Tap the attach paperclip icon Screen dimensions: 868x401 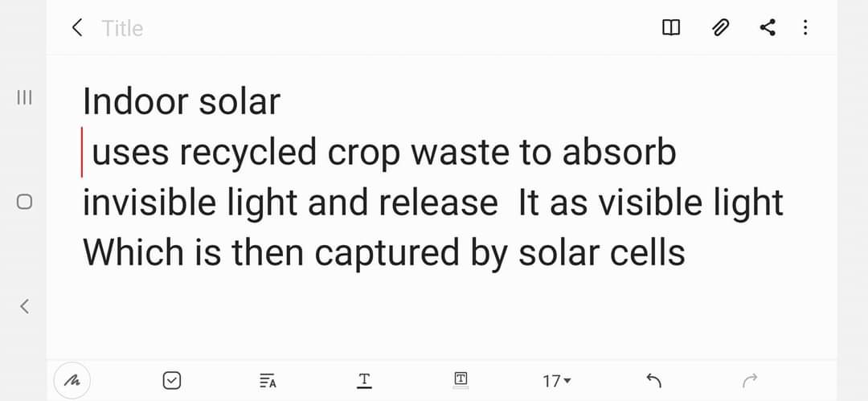pos(720,28)
